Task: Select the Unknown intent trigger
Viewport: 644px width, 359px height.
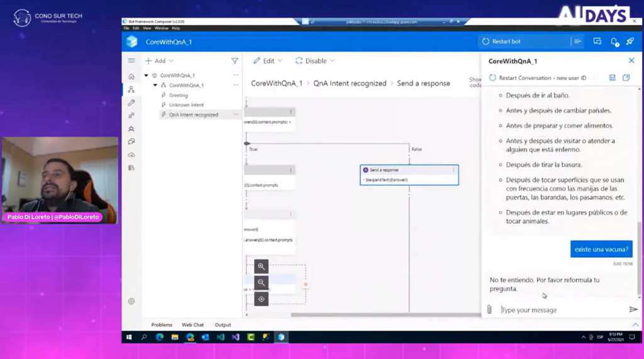Action: pyautogui.click(x=186, y=105)
